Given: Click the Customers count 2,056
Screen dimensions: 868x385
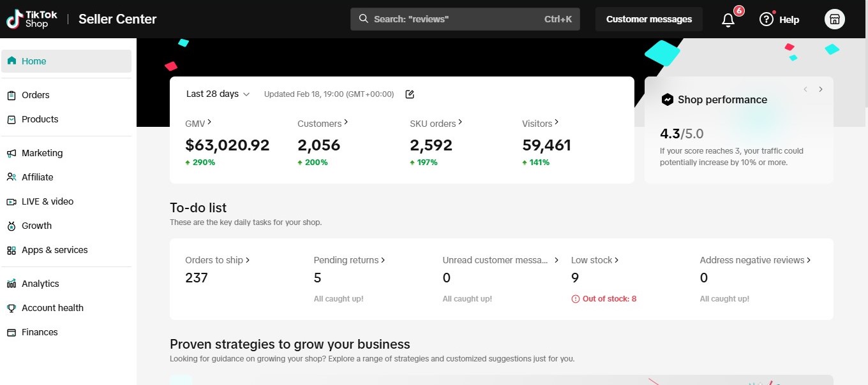Looking at the screenshot, I should point(318,145).
